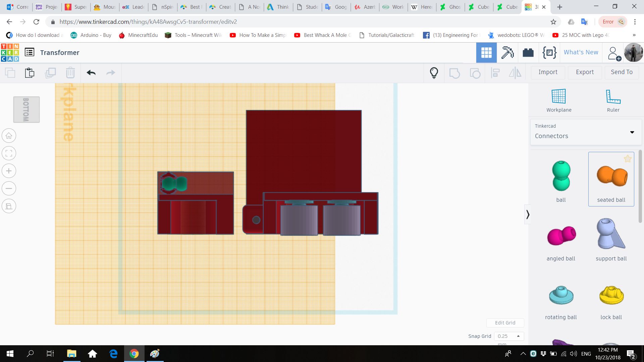The image size is (644, 362).
Task: Select the Workplane tool
Action: click(x=558, y=100)
